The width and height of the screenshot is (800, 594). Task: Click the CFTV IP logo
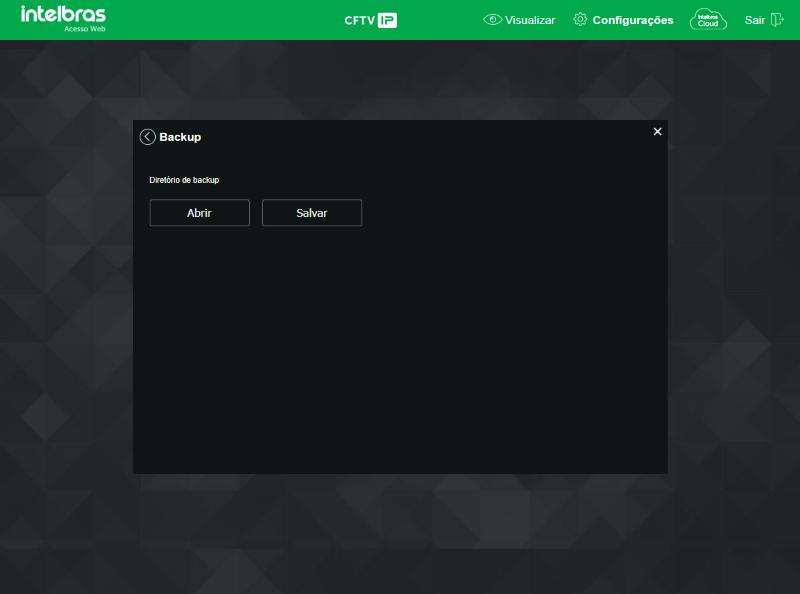click(x=370, y=20)
